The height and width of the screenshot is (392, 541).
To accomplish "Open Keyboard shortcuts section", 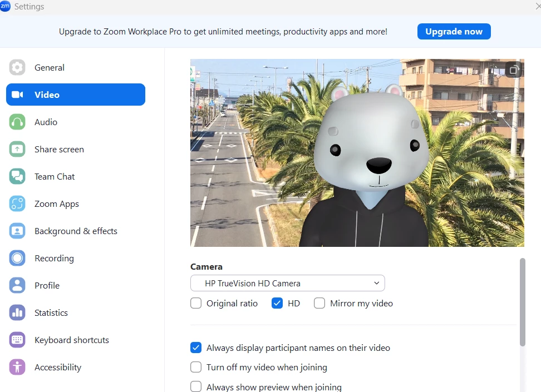I will pyautogui.click(x=76, y=340).
